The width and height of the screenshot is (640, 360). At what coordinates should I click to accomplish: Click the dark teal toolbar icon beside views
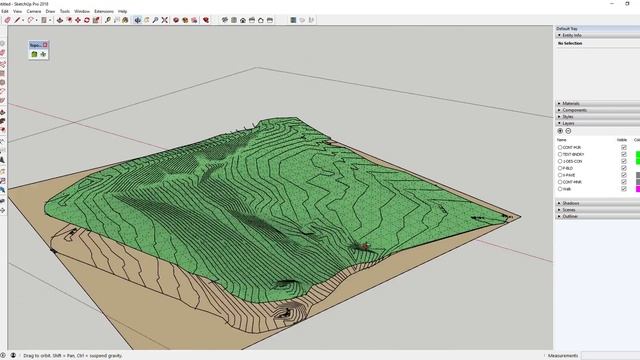pos(293,20)
